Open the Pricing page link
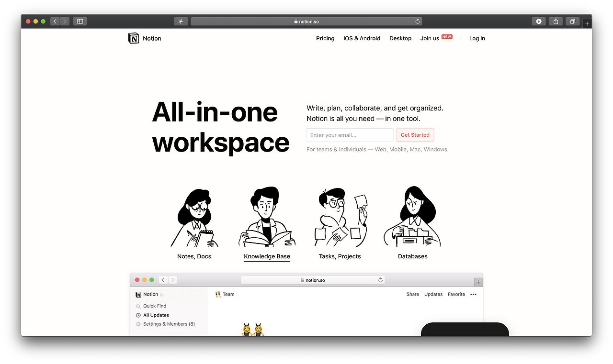 (x=325, y=38)
